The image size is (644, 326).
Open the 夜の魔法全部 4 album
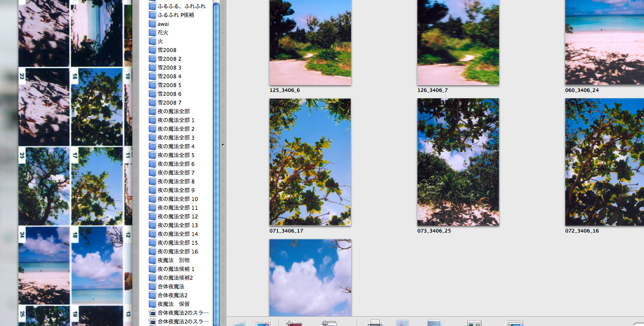coord(176,146)
